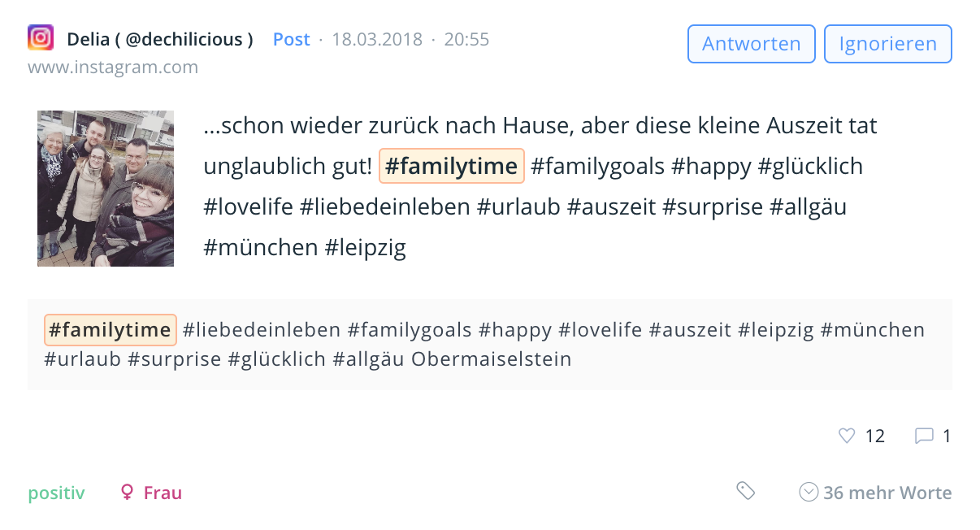Screen dimensions: 980x530
Task: Click the tag label icon
Action: click(x=745, y=490)
